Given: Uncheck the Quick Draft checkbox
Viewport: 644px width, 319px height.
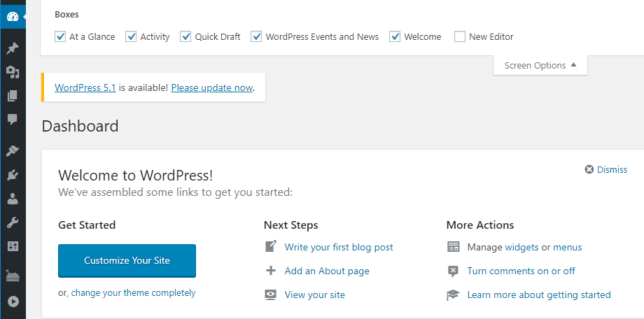Looking at the screenshot, I should point(185,36).
